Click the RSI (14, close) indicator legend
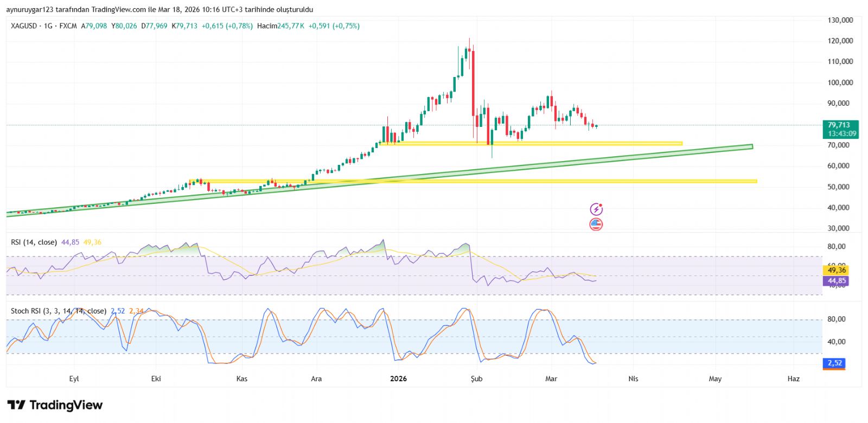Screen dimensions: 868x423 pos(34,242)
